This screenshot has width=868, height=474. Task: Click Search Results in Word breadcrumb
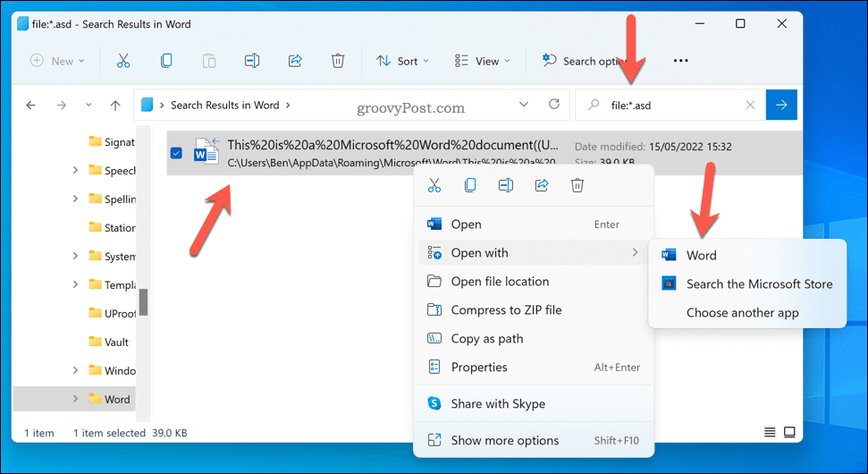click(x=224, y=106)
